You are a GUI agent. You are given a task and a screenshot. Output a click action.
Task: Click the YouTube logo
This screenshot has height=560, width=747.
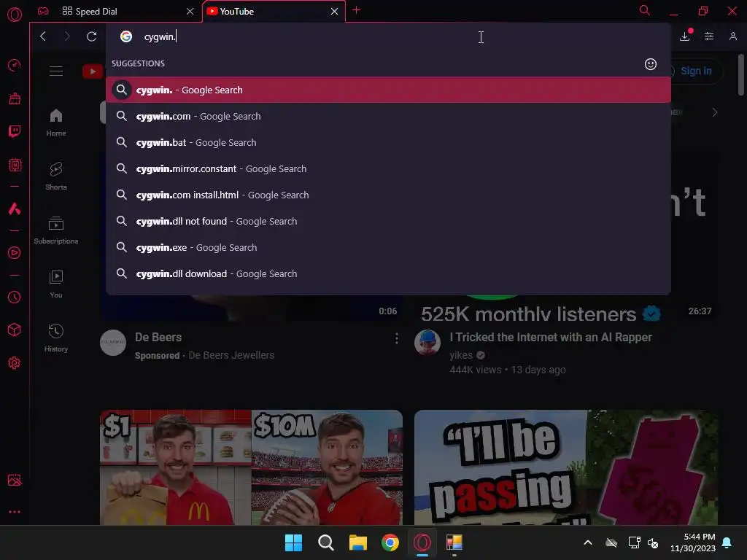(93, 71)
